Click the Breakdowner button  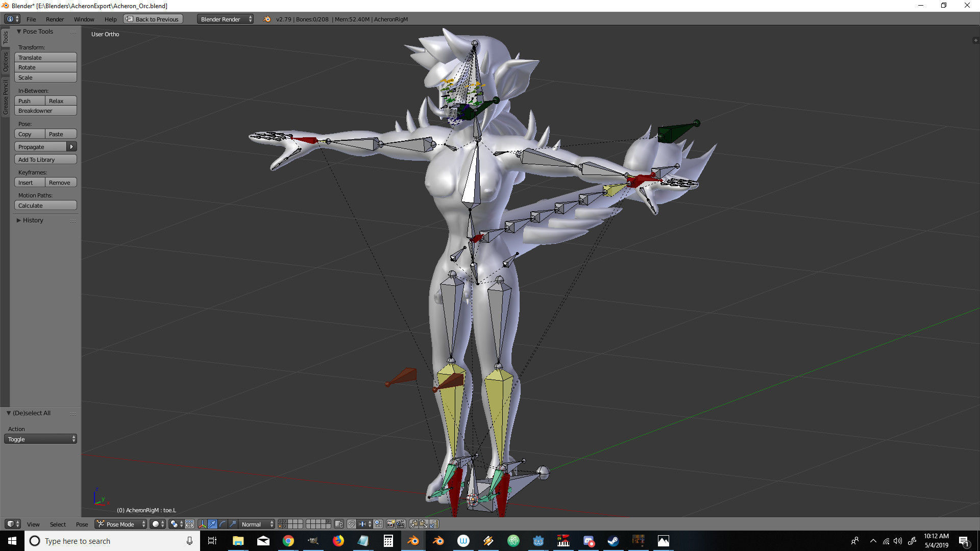(45, 111)
